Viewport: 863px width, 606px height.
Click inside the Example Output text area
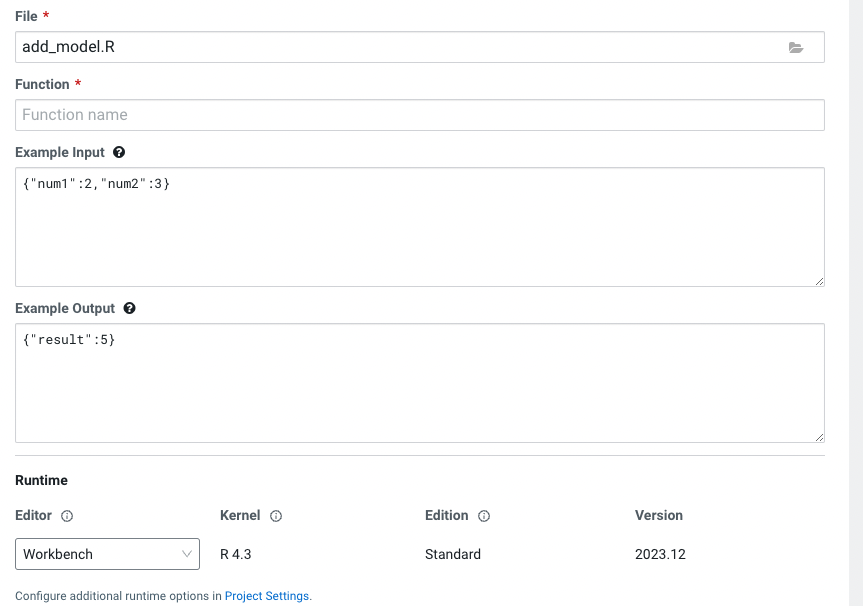pos(420,383)
